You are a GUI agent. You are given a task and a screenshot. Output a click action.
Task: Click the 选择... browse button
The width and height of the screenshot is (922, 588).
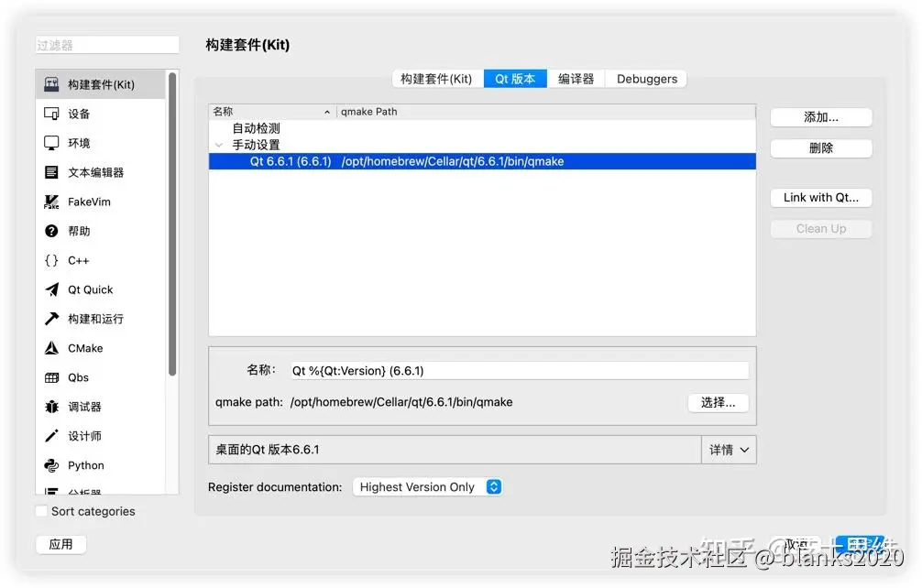718,402
